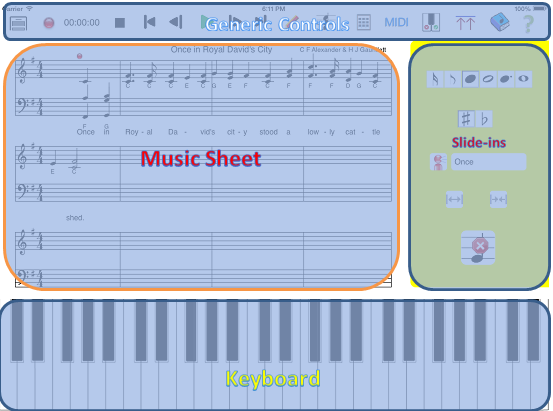553x411 pixels.
Task: Click the red Record button
Action: click(49, 23)
